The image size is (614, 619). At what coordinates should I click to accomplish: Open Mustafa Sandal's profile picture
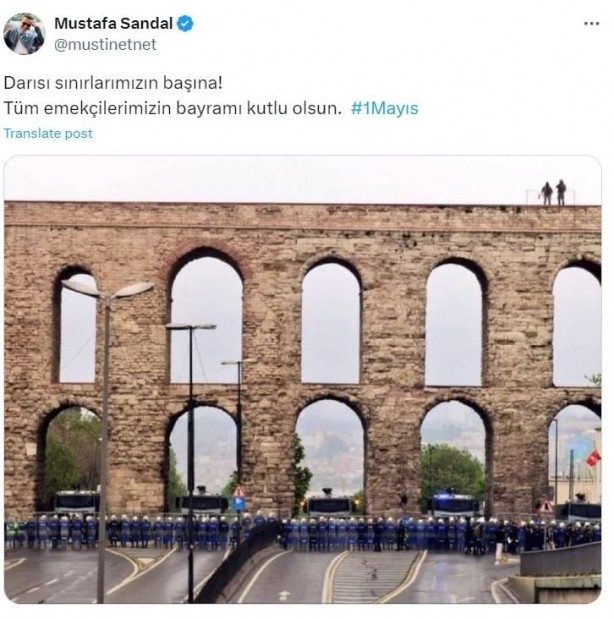pos(24,34)
